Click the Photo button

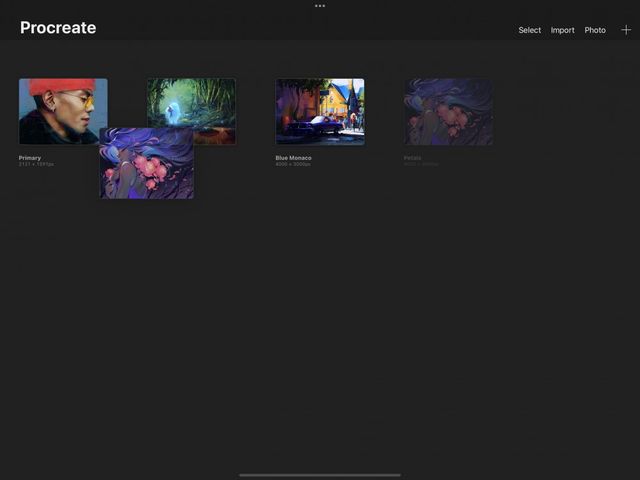point(595,30)
